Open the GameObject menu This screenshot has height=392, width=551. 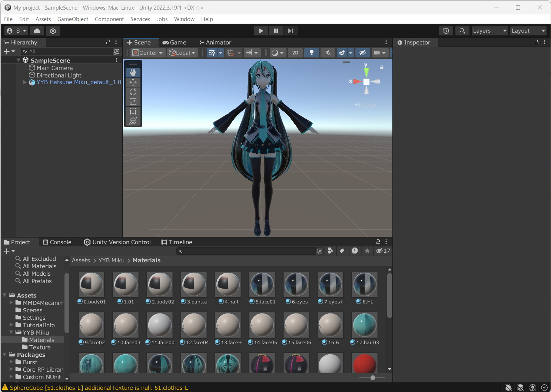pyautogui.click(x=73, y=19)
